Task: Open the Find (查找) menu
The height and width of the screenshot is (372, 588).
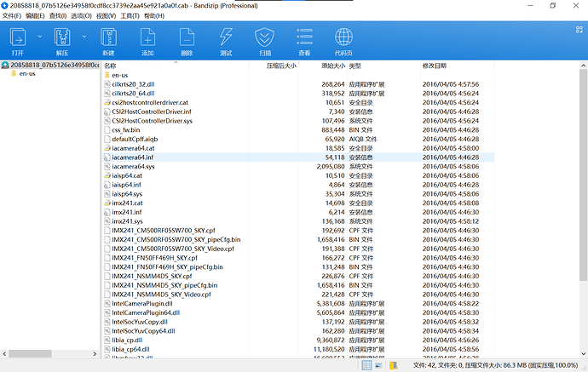Action: coord(58,15)
